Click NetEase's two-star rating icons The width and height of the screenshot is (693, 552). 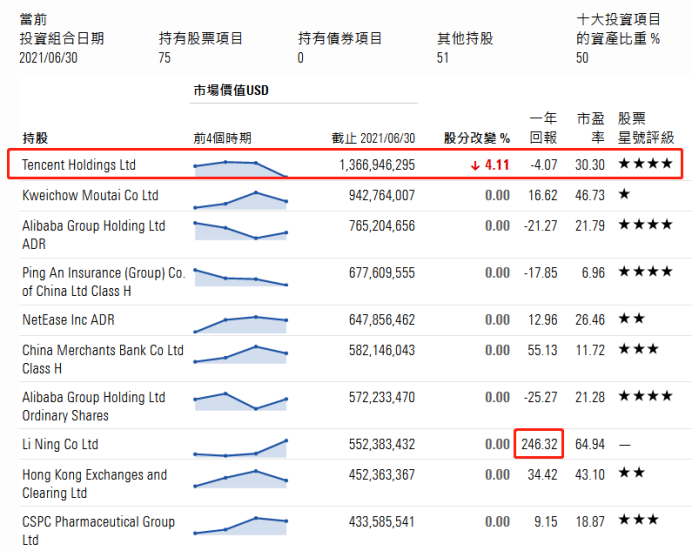[631, 320]
